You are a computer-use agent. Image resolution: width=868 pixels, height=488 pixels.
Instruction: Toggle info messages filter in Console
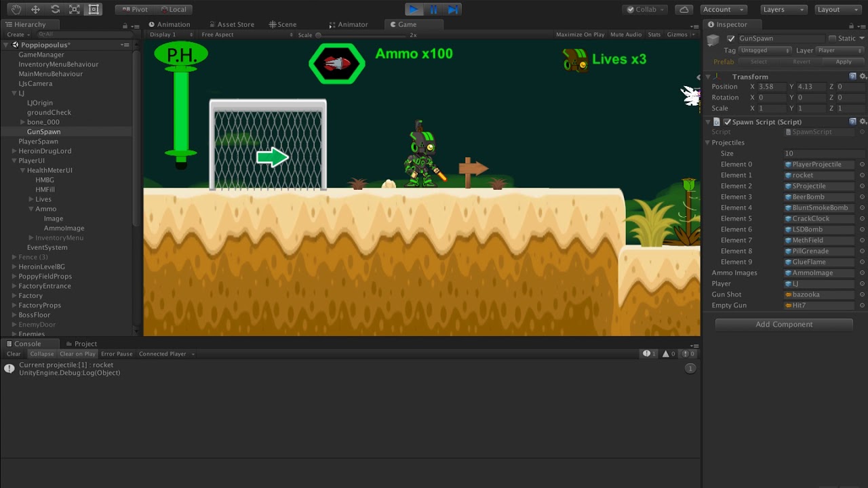pos(650,354)
